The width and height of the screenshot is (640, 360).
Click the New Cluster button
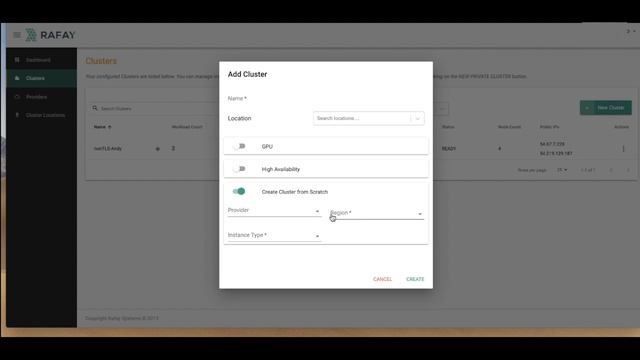pos(606,108)
